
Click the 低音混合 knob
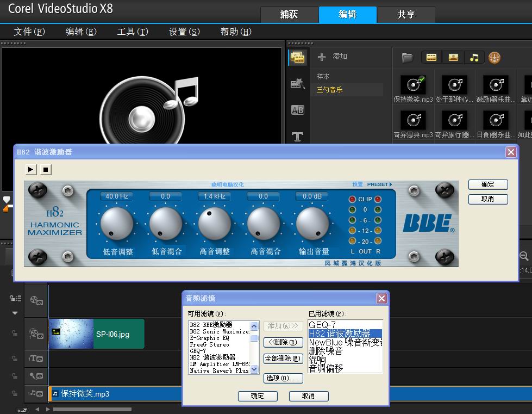tap(166, 224)
